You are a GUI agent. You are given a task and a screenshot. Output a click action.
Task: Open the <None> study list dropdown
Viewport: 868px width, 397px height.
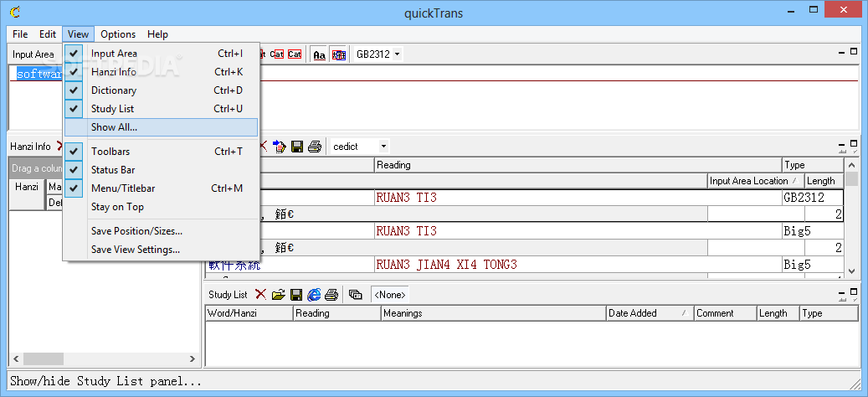coord(390,295)
